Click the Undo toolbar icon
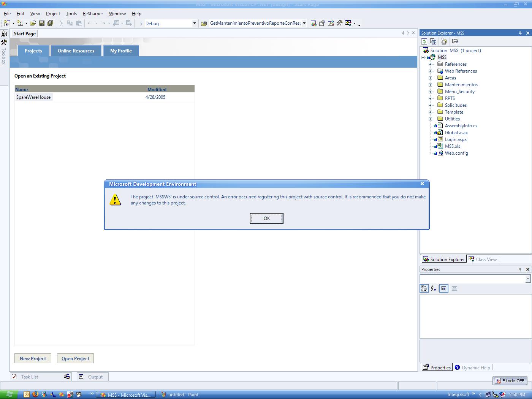 (x=90, y=23)
